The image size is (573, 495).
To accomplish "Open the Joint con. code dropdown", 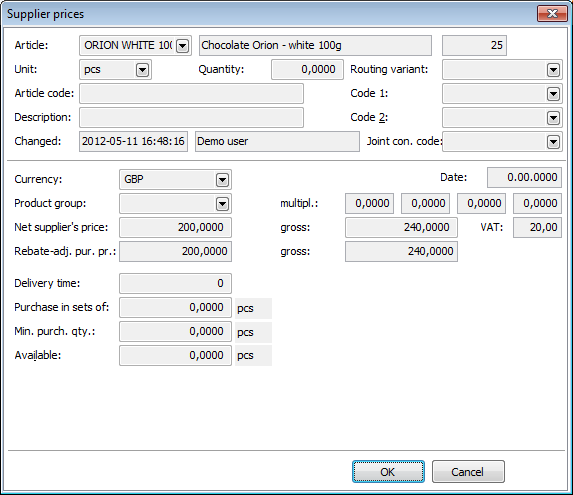I will point(553,142).
